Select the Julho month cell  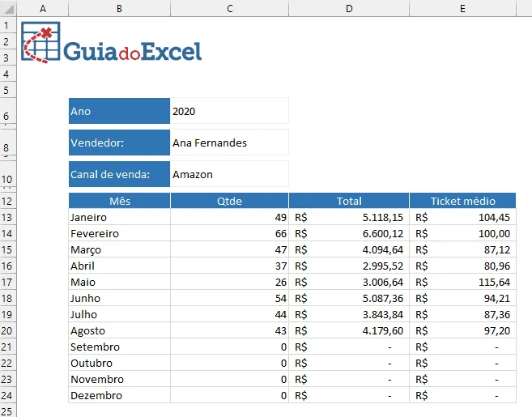pyautogui.click(x=119, y=314)
